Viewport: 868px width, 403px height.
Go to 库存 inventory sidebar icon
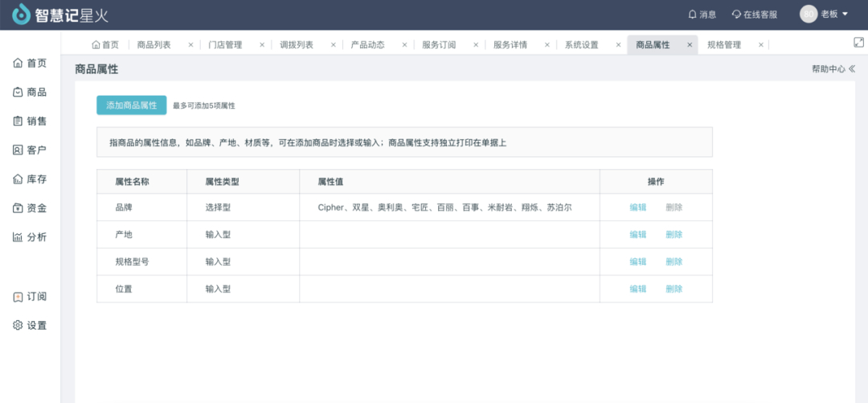[x=18, y=179]
